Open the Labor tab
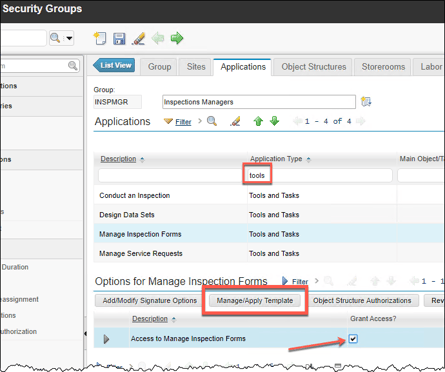Image resolution: width=445 pixels, height=372 pixels. point(430,67)
